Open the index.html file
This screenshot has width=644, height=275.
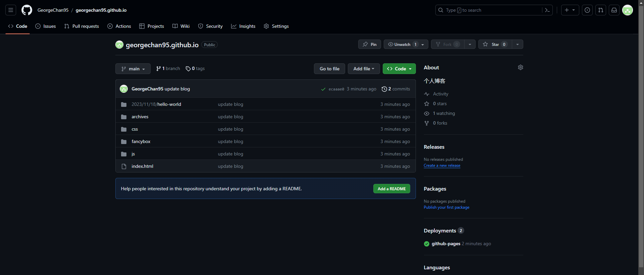click(x=142, y=166)
